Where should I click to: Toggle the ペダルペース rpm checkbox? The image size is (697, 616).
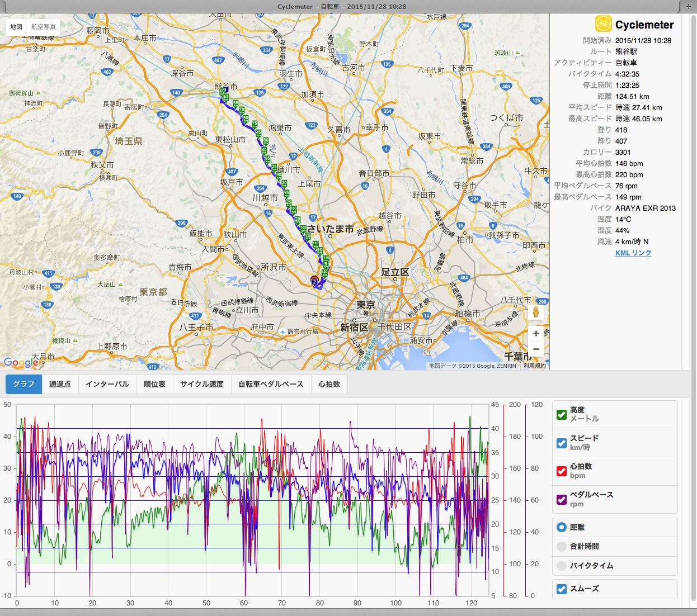[x=562, y=499]
